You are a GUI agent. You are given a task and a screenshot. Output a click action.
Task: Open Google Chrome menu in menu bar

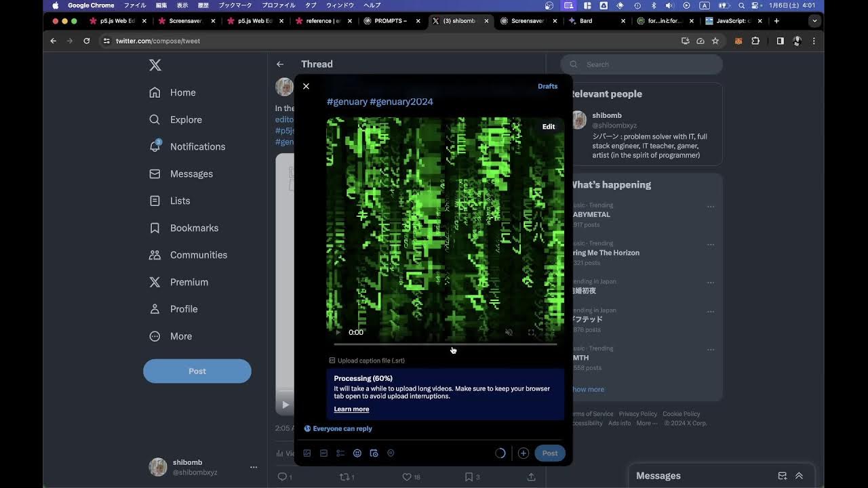(x=91, y=5)
